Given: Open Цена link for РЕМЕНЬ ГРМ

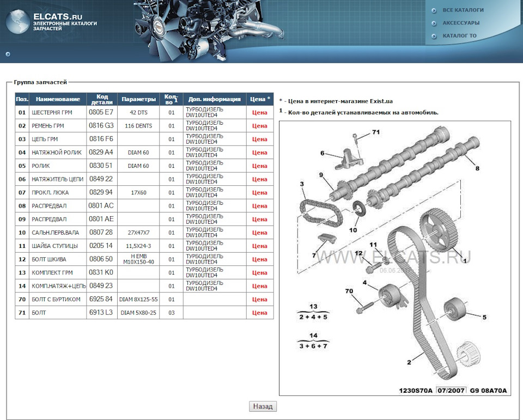Looking at the screenshot, I should coord(259,126).
